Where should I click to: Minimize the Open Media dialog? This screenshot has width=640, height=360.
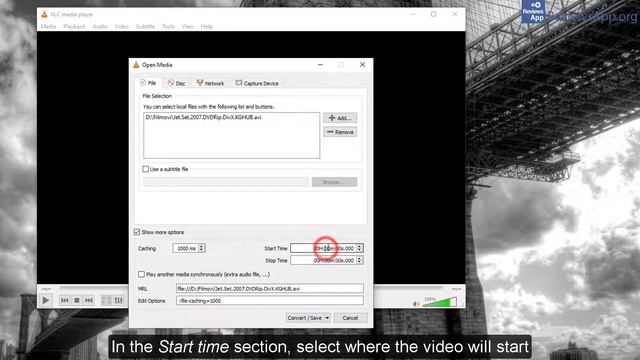pos(321,65)
